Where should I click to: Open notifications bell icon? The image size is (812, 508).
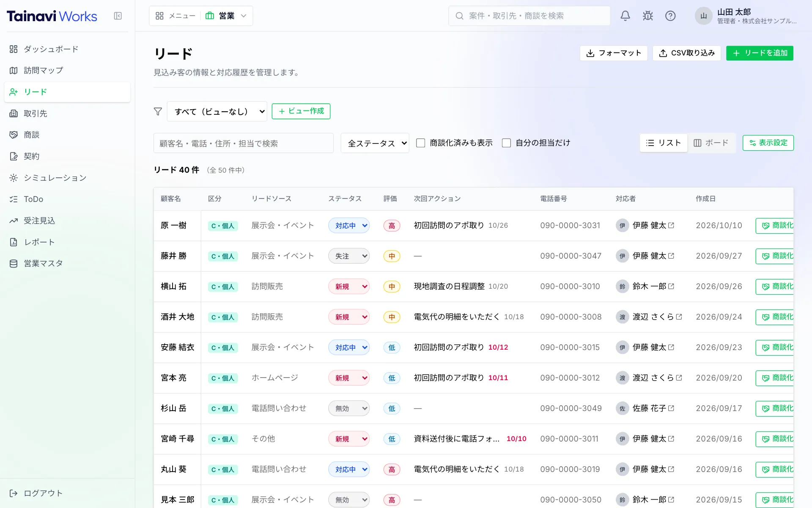tap(625, 16)
